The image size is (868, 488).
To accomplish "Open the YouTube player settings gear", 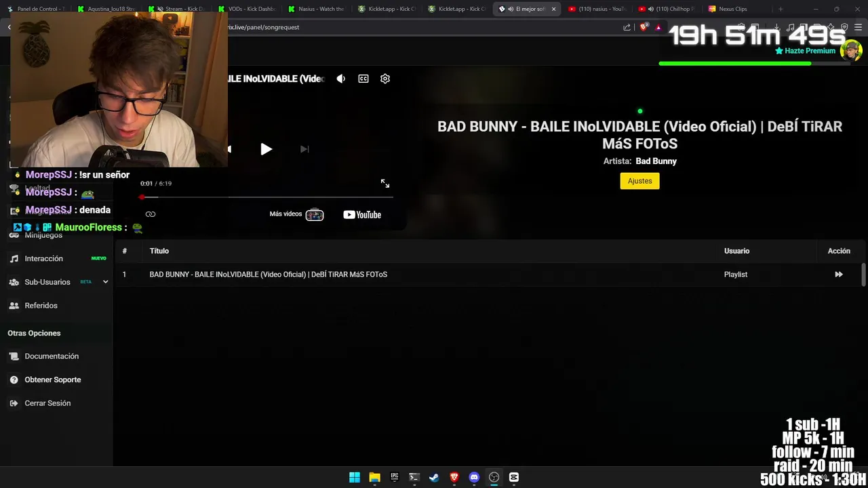I will click(385, 79).
